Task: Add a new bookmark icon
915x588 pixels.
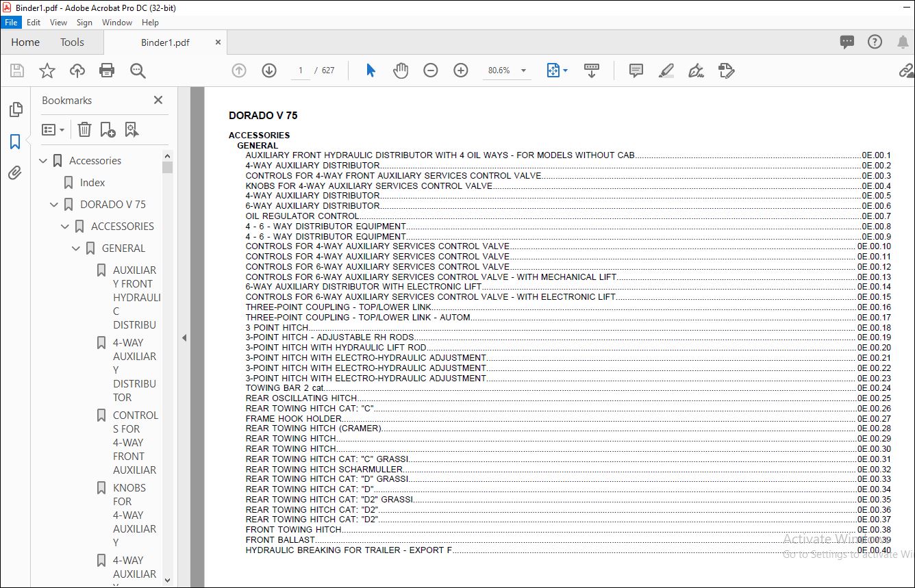Action: [108, 129]
